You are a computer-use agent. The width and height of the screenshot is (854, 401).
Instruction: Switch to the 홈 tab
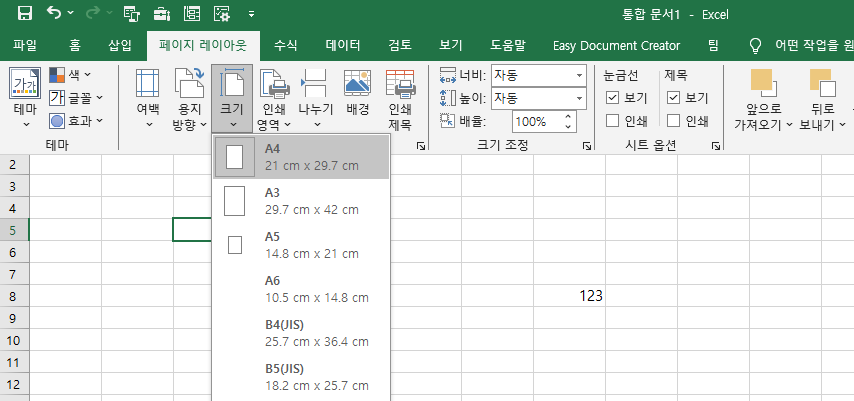(75, 45)
